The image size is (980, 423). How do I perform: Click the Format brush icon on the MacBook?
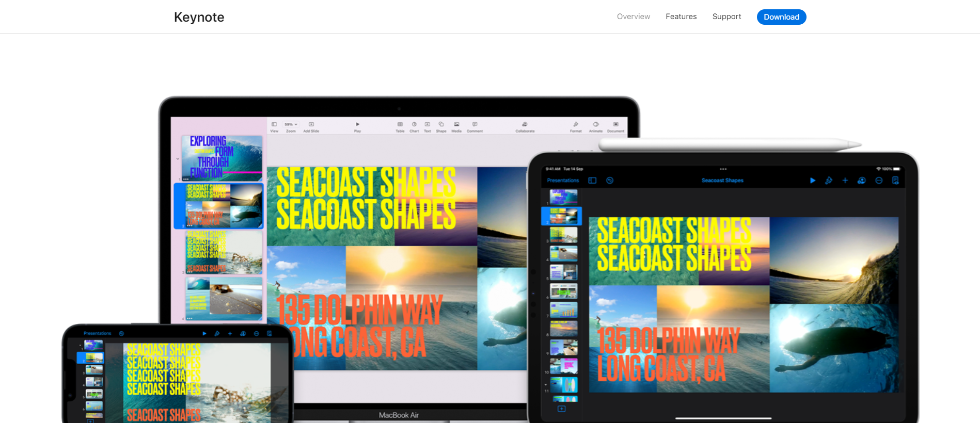576,124
